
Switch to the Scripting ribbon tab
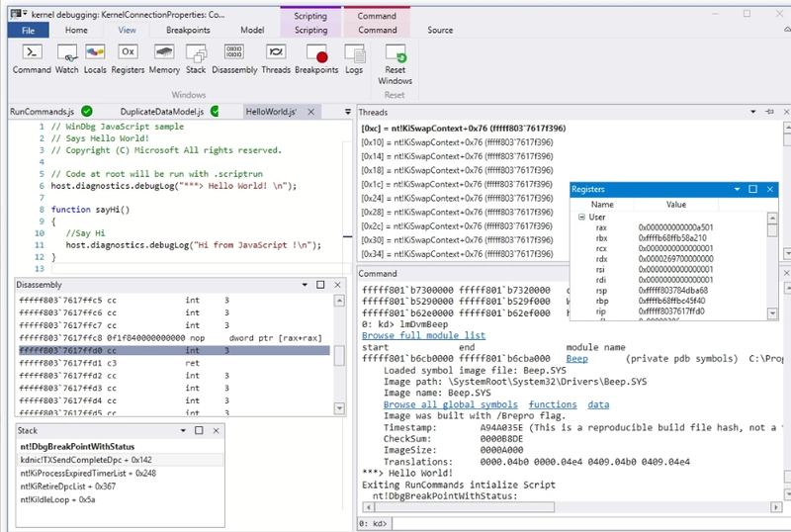tap(311, 31)
